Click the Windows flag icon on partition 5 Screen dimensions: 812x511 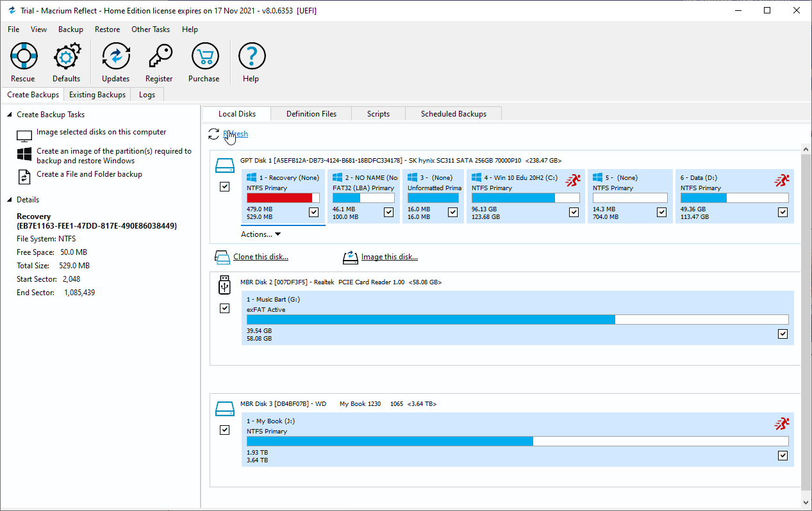598,177
